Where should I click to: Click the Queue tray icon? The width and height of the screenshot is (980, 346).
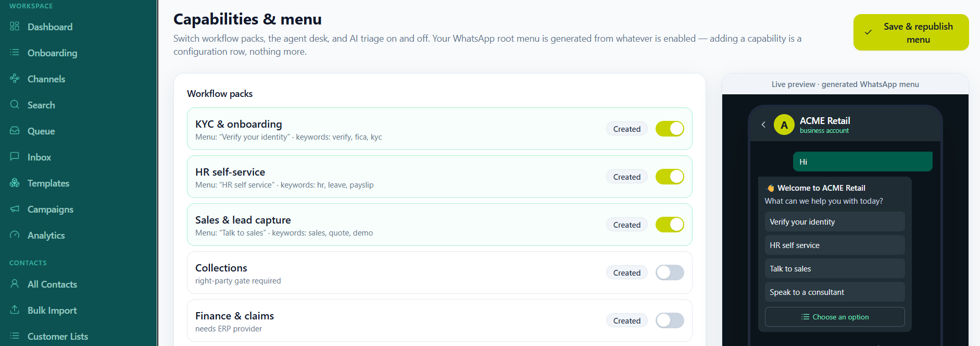15,130
